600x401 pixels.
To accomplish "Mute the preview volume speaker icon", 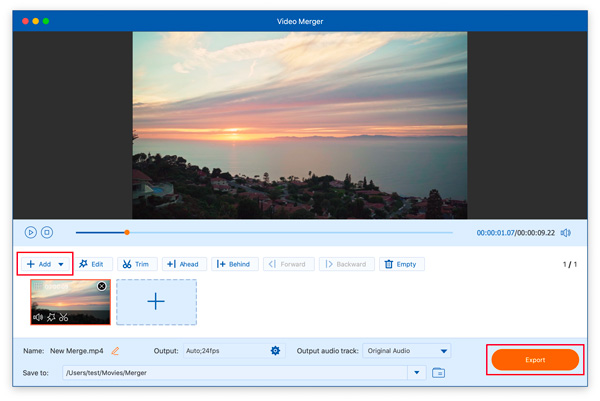I will click(566, 233).
